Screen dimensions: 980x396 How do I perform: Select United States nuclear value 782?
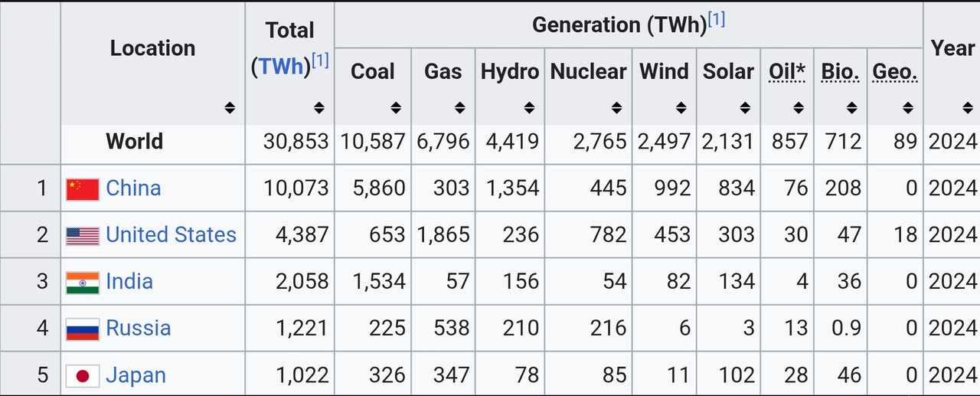click(609, 234)
